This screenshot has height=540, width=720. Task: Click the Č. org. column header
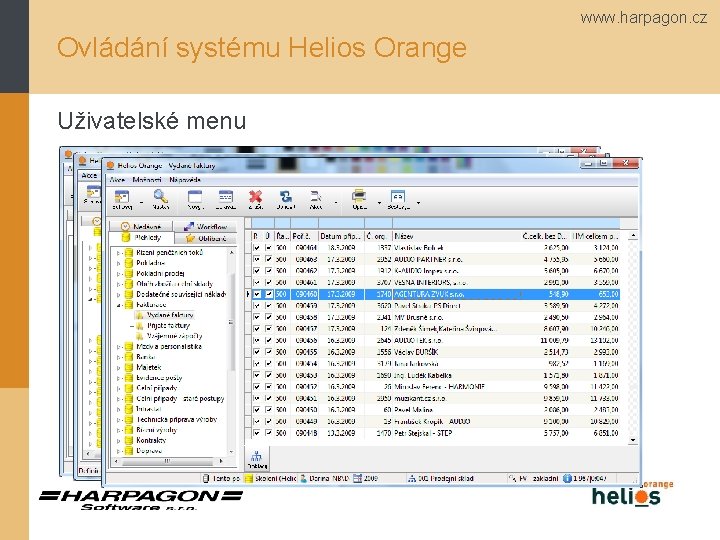pos(378,236)
